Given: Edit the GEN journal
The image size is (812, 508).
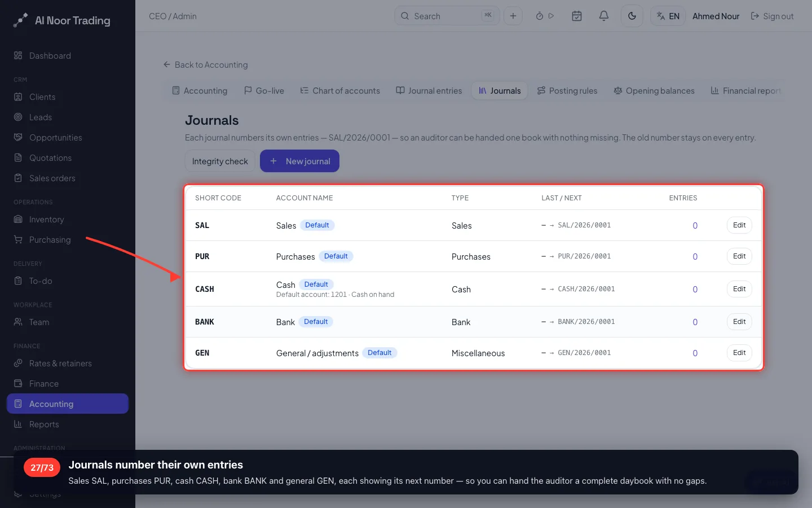Looking at the screenshot, I should 739,353.
